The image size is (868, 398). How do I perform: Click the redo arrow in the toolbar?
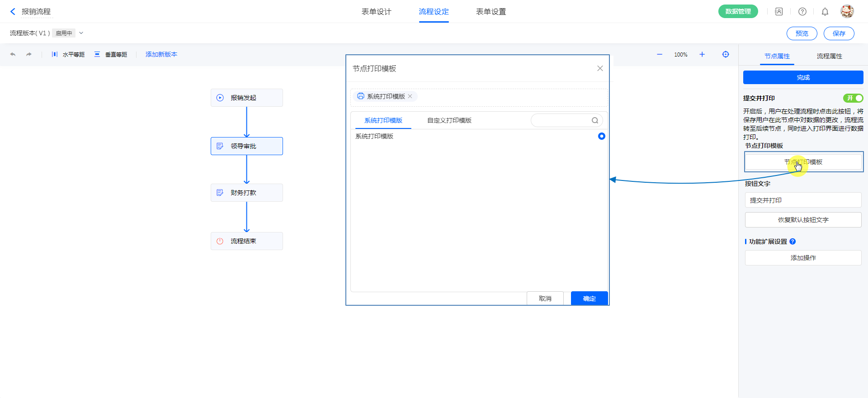pyautogui.click(x=29, y=54)
